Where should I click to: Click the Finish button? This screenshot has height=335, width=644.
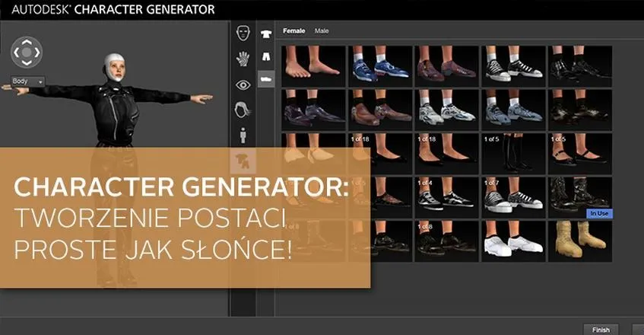(601, 329)
